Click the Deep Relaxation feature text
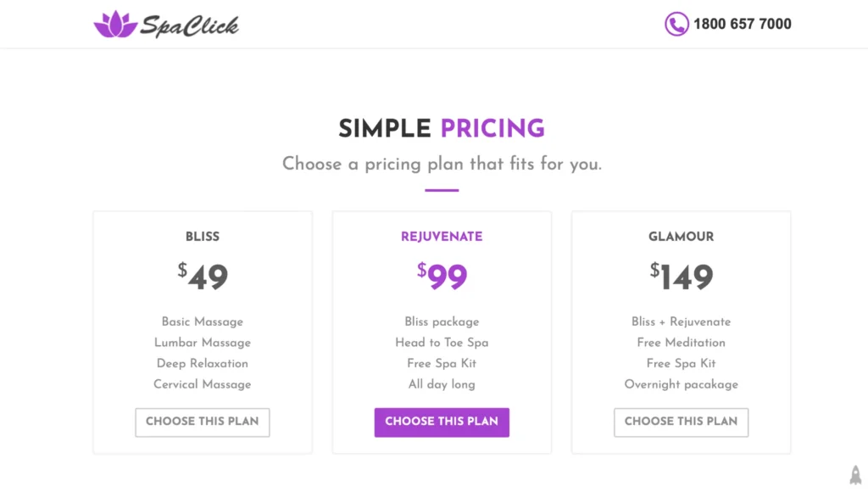The image size is (868, 503). click(203, 363)
